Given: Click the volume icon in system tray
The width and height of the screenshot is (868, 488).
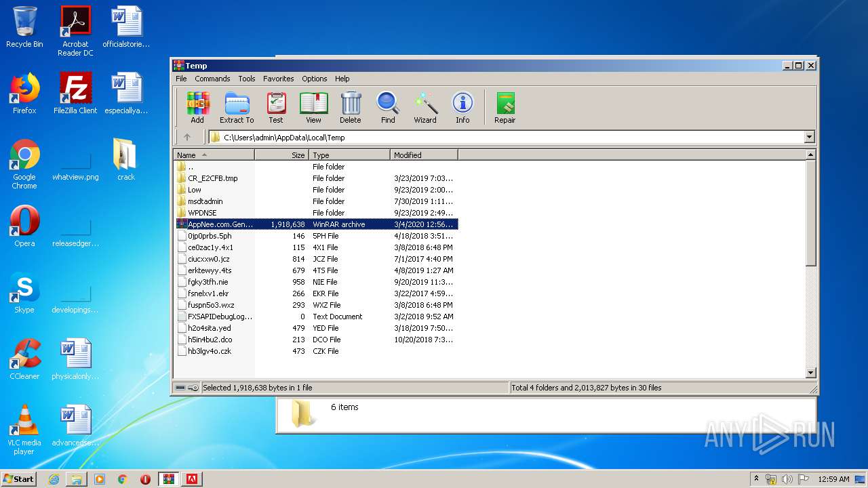Looking at the screenshot, I should coord(787,479).
